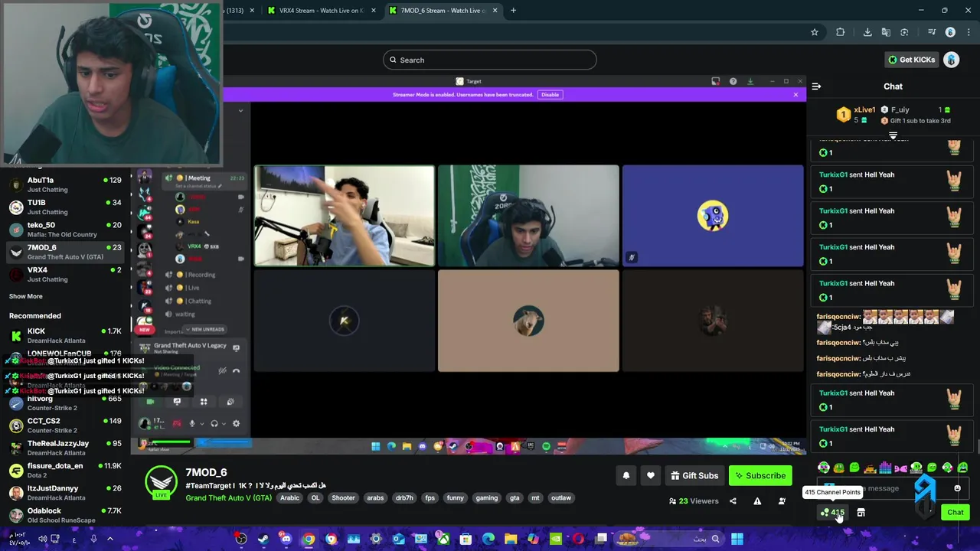Click Show More in followed channels
Image resolution: width=980 pixels, height=551 pixels.
tap(26, 296)
